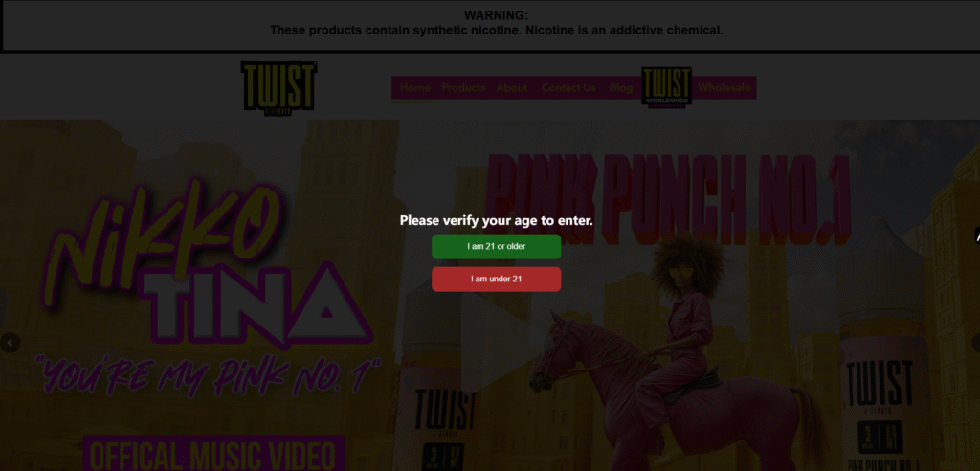Image resolution: width=980 pixels, height=471 pixels.
Task: Open the Products menu item
Action: [463, 87]
